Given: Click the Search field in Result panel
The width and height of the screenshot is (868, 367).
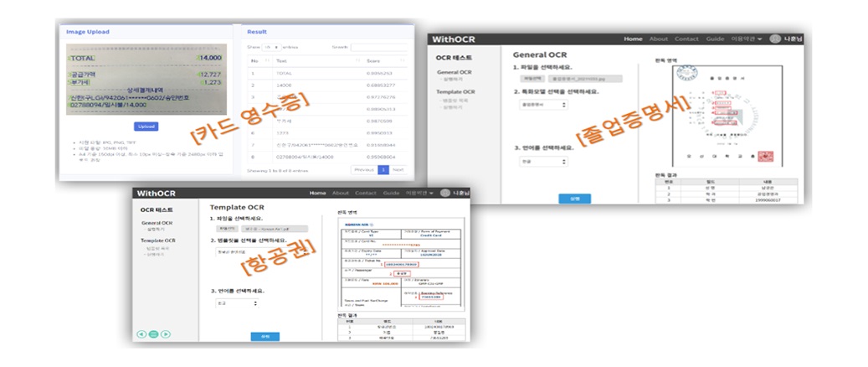Looking at the screenshot, I should 378,47.
